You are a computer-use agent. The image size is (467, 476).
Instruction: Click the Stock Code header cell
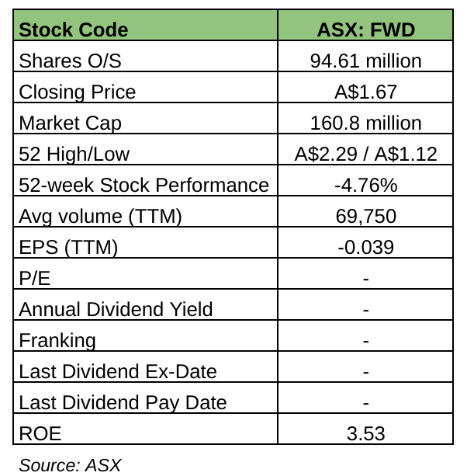pyautogui.click(x=74, y=30)
